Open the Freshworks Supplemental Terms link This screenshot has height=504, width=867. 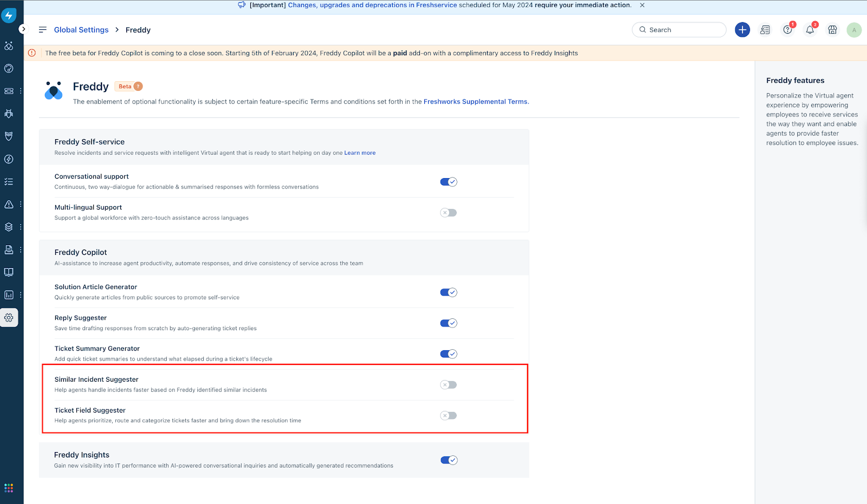475,101
